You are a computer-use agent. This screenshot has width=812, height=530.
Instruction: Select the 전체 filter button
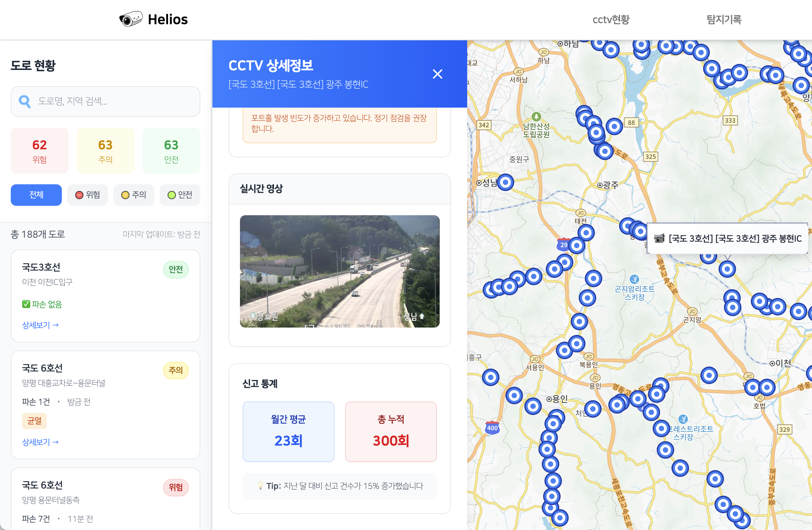tap(36, 195)
